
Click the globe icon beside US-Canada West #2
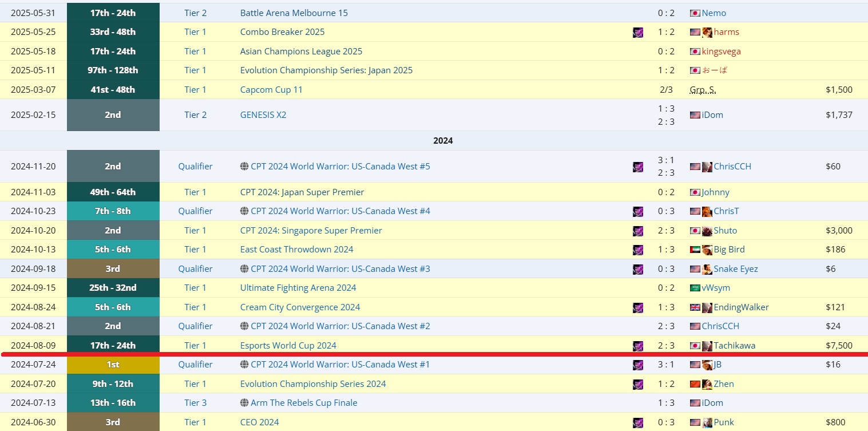click(244, 326)
